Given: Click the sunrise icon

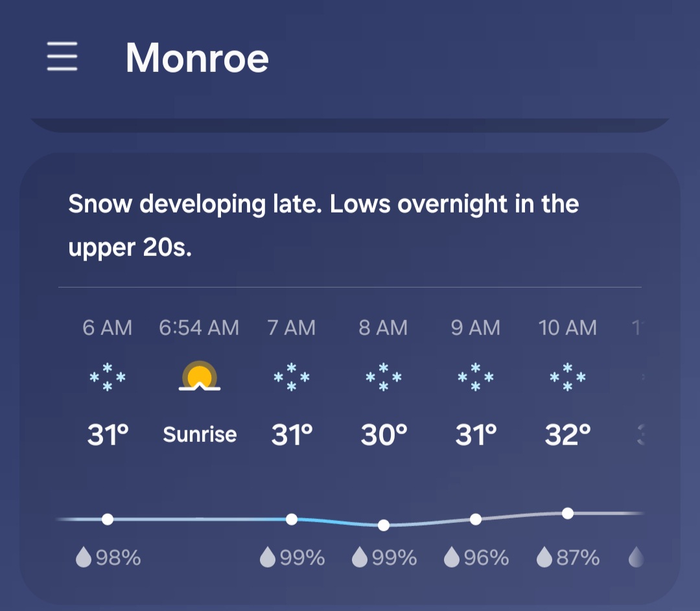Looking at the screenshot, I should click(x=200, y=377).
